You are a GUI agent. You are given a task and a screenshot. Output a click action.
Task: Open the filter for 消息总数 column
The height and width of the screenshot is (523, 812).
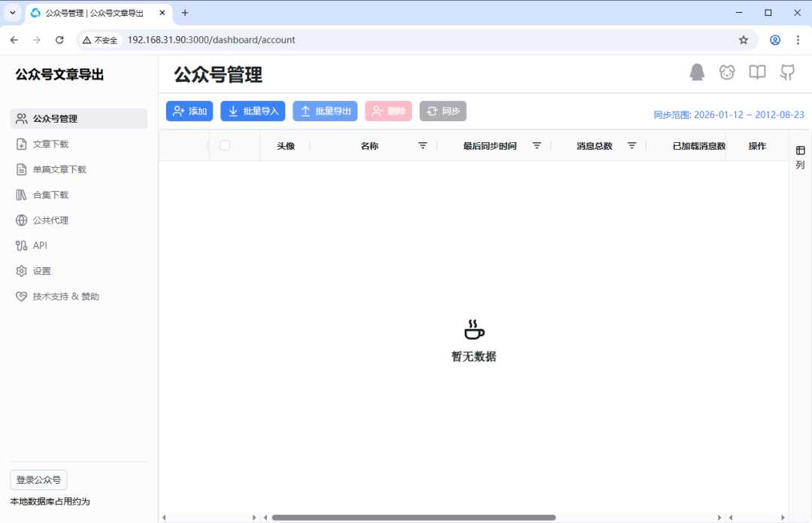pos(632,145)
